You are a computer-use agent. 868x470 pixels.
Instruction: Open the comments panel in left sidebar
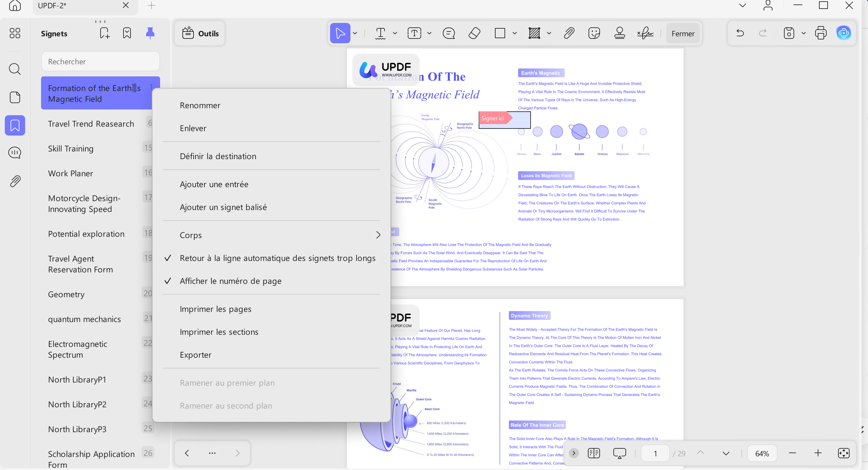coord(15,153)
